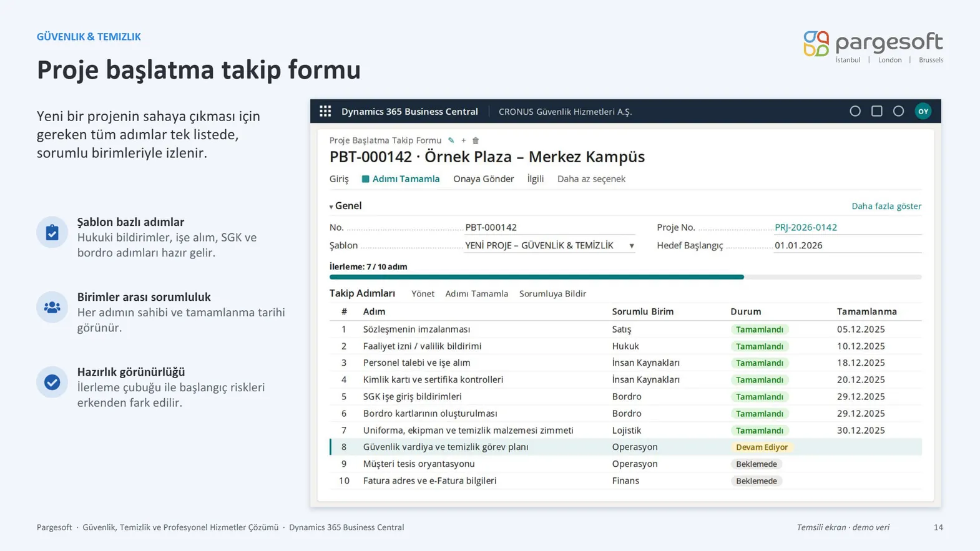Click the No. field PBT-000142
The width and height of the screenshot is (980, 551).
pos(550,227)
